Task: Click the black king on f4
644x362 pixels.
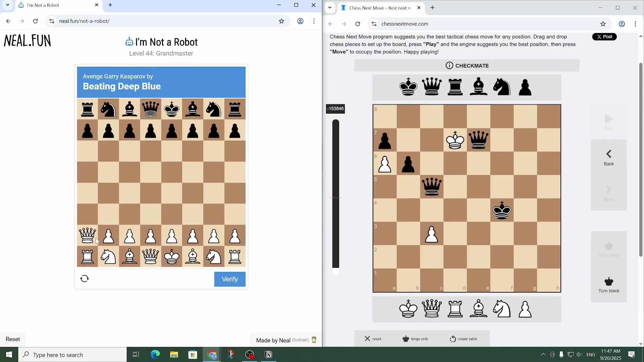Action: (x=502, y=210)
